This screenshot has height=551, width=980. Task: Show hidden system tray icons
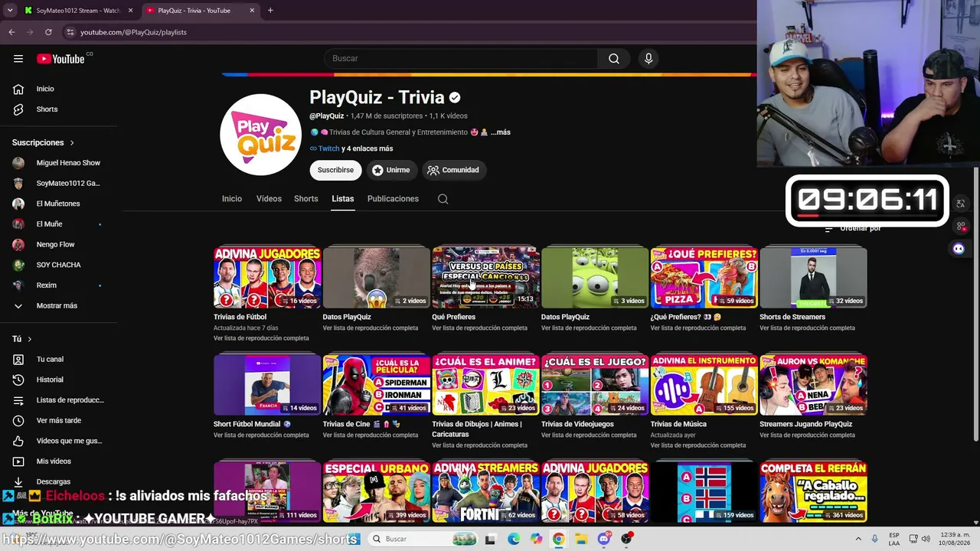tap(857, 539)
